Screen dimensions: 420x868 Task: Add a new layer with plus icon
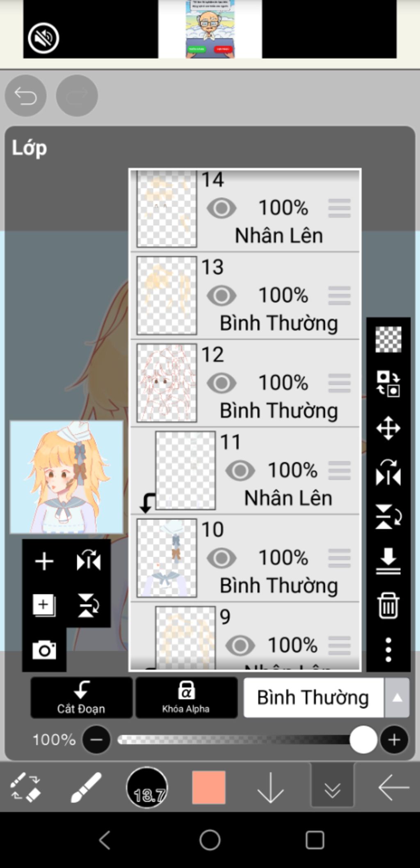click(44, 561)
